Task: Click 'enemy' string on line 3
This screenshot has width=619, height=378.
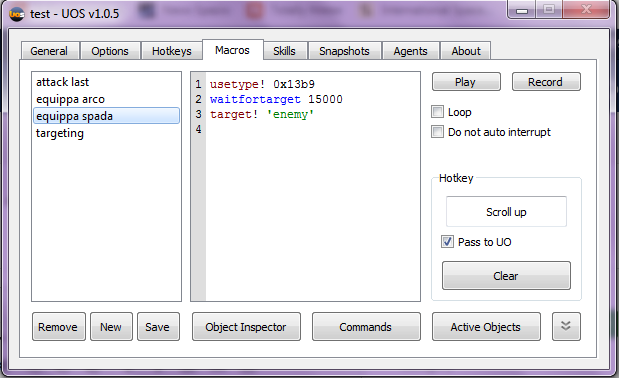Action: [290, 114]
